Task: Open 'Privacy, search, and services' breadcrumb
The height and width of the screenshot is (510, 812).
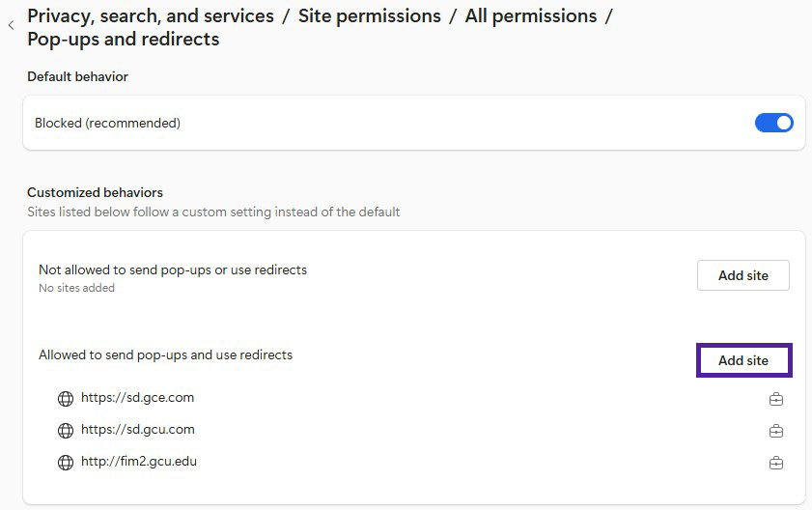Action: pos(151,15)
